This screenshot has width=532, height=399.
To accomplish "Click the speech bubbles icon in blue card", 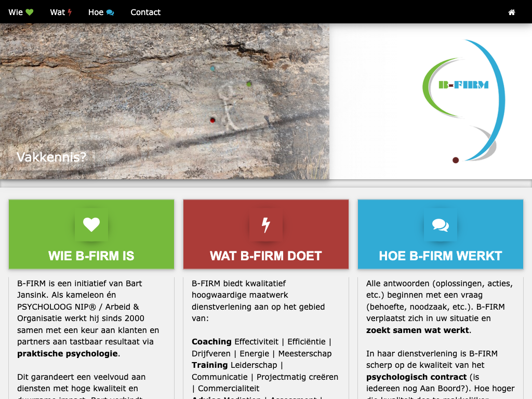I will (441, 224).
